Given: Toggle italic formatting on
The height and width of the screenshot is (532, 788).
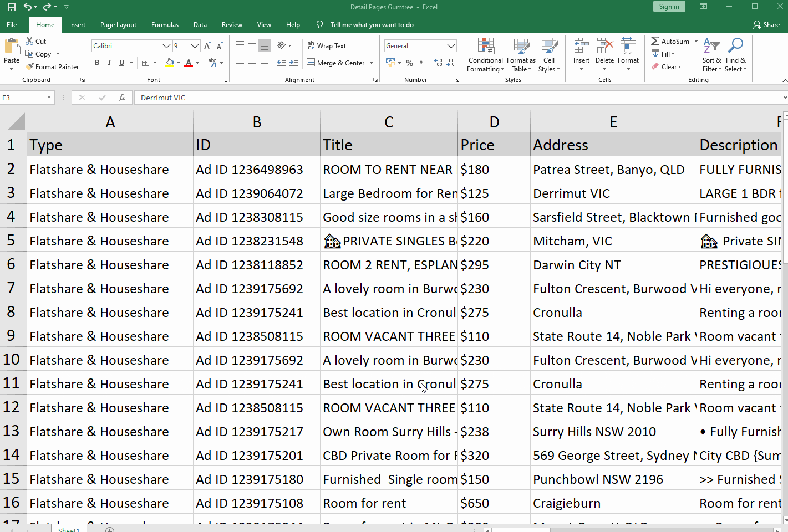Looking at the screenshot, I should [x=109, y=63].
